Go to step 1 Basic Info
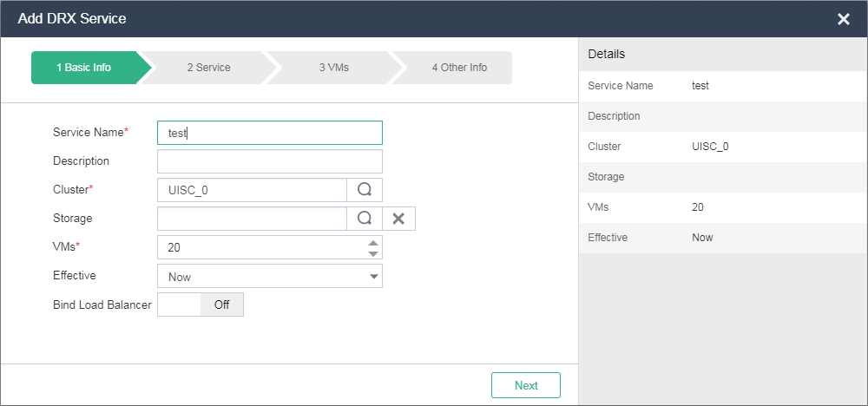 pyautogui.click(x=84, y=68)
